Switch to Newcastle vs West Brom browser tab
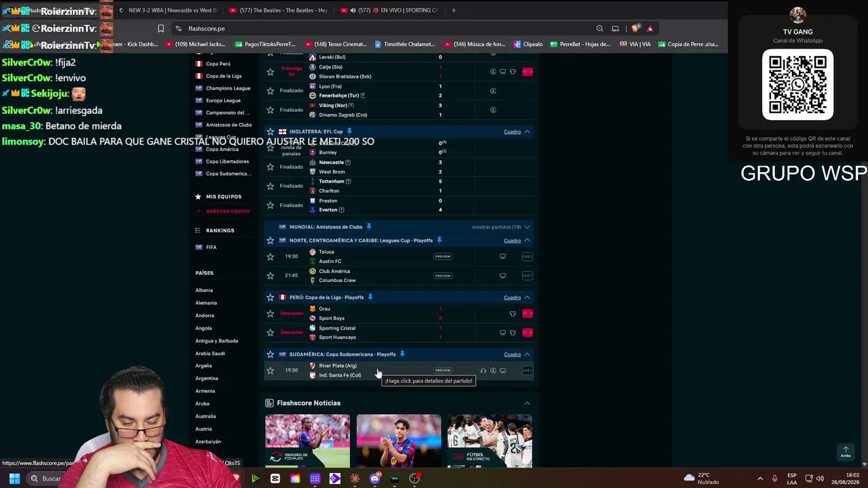The height and width of the screenshot is (488, 868). (x=167, y=10)
